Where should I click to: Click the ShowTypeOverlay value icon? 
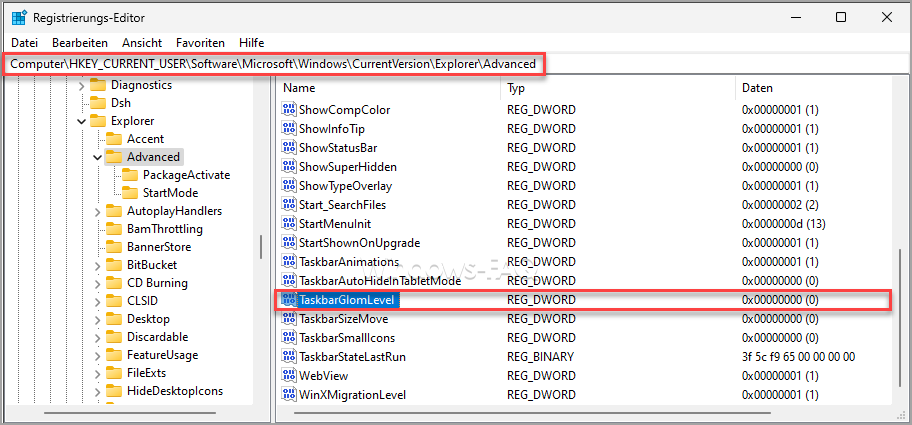[288, 186]
